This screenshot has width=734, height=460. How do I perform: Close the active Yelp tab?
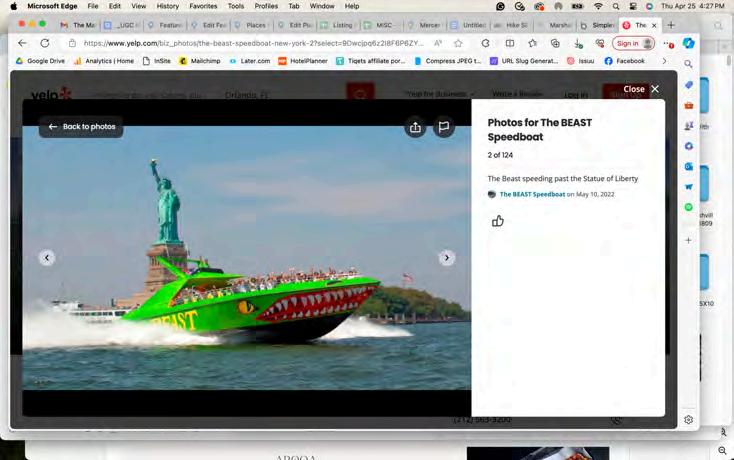click(654, 25)
